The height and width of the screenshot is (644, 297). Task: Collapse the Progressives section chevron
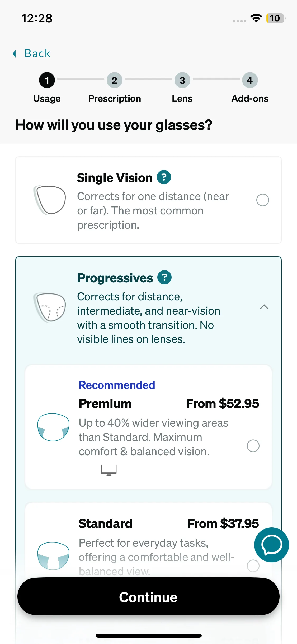(x=264, y=307)
